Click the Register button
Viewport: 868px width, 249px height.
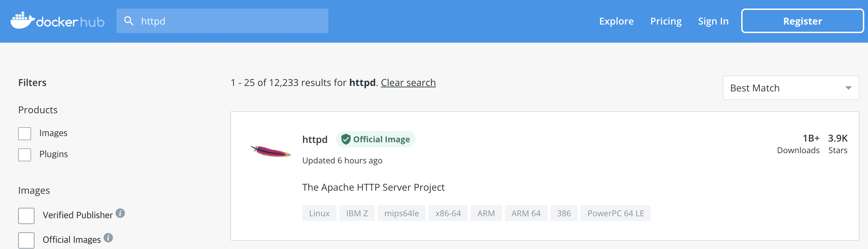point(802,21)
